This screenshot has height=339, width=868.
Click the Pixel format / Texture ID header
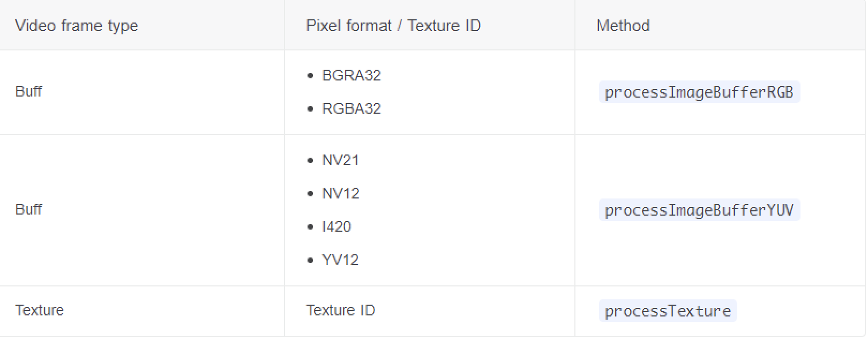(393, 26)
